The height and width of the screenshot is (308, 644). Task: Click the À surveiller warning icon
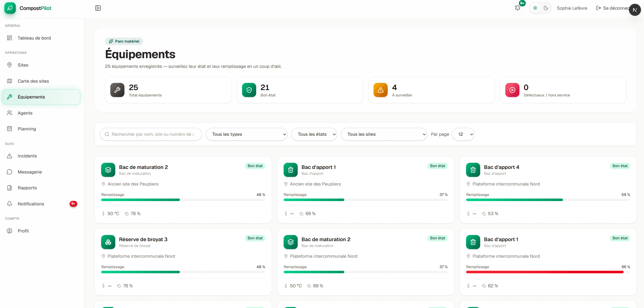(380, 90)
